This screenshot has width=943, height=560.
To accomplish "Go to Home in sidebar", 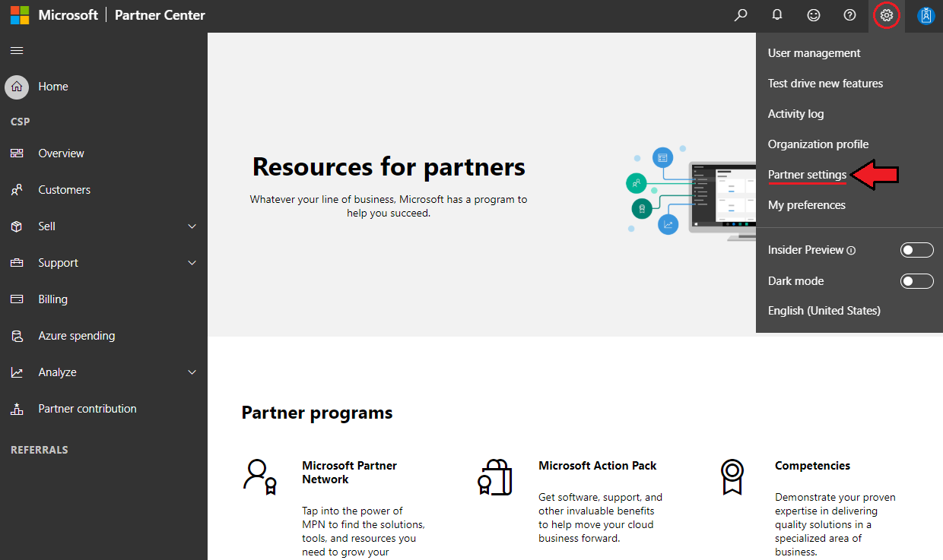I will pos(53,87).
